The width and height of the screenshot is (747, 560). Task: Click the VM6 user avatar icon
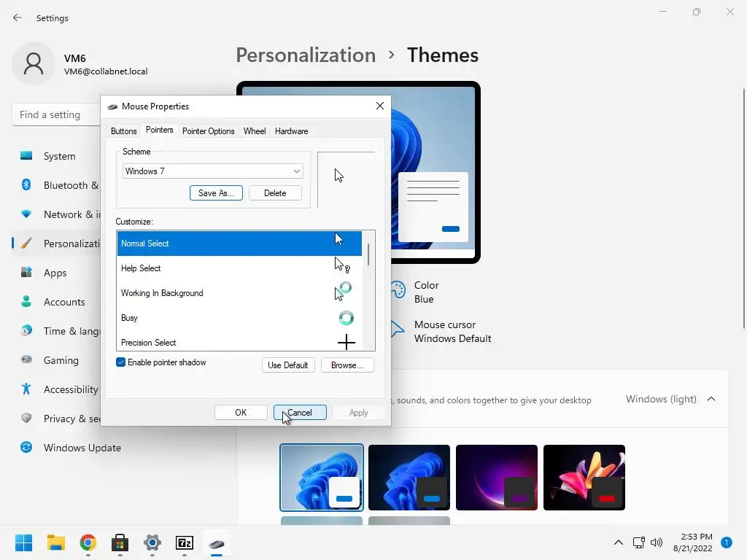tap(34, 64)
